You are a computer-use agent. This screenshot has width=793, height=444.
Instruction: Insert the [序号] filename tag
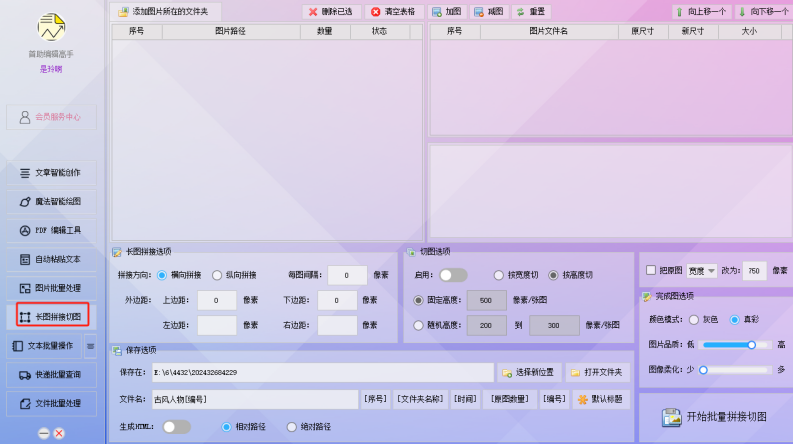click(x=375, y=399)
